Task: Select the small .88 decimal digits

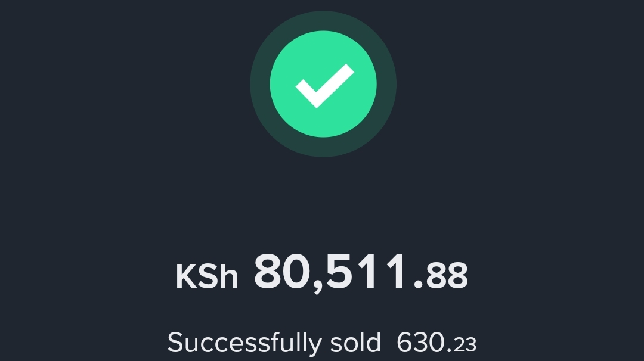Action: (x=441, y=276)
